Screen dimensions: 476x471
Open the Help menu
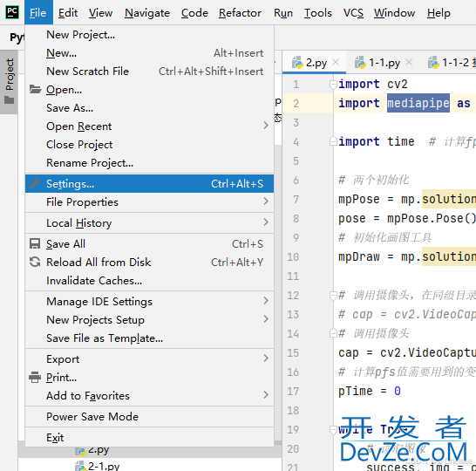[439, 13]
